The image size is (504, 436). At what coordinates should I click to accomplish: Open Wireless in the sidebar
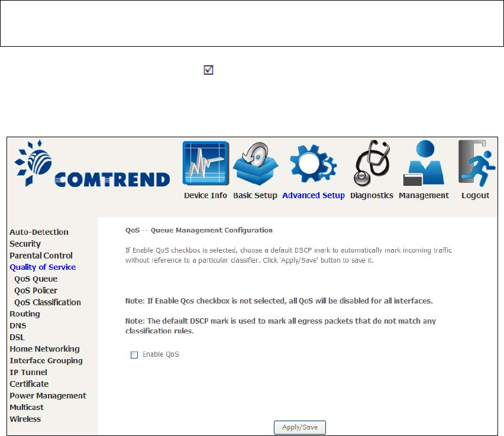point(25,419)
